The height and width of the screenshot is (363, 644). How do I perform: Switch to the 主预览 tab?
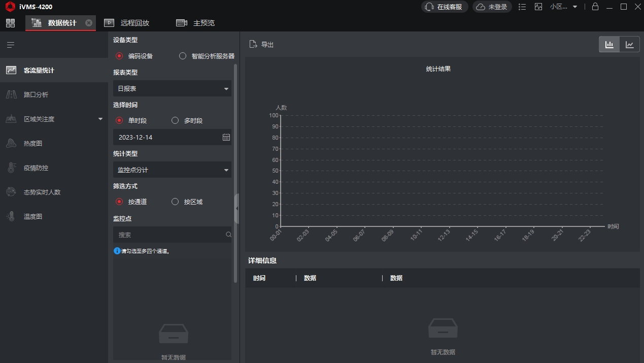click(x=196, y=23)
